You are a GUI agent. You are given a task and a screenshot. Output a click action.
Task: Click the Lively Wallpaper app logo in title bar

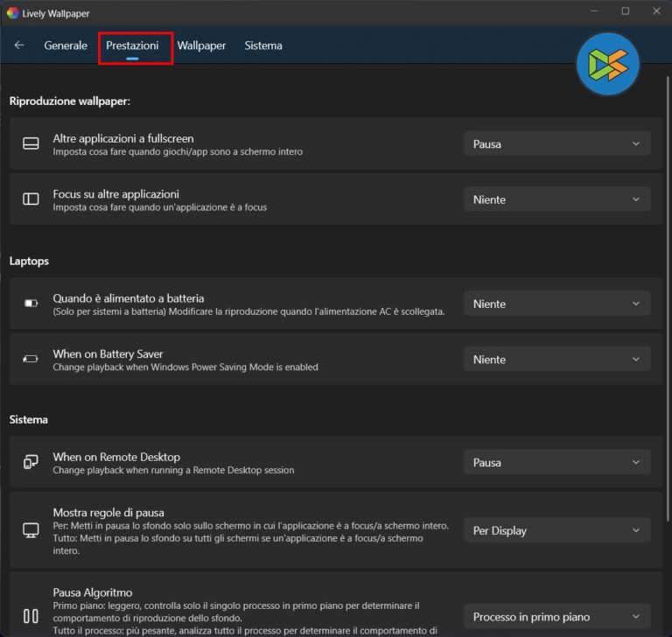point(12,13)
